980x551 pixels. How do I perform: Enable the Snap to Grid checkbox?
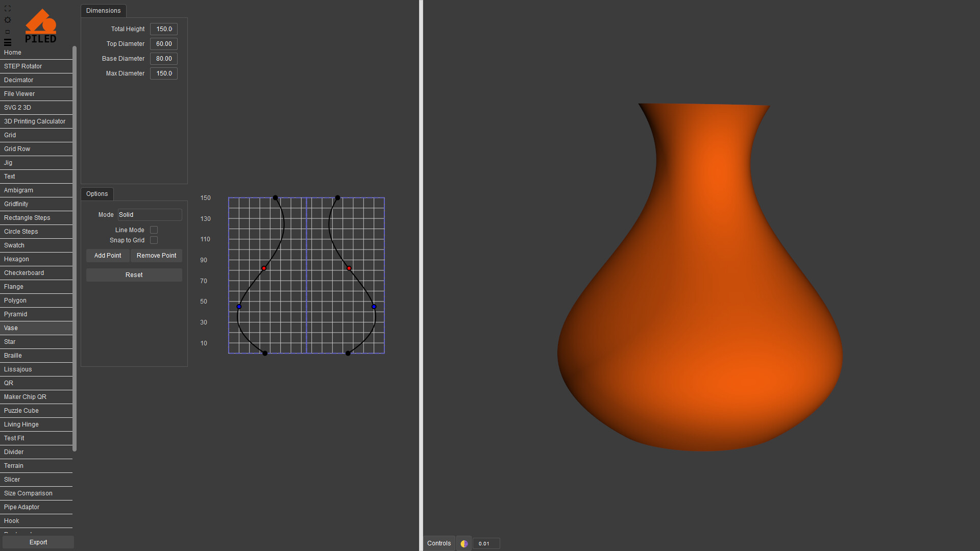[x=154, y=240]
